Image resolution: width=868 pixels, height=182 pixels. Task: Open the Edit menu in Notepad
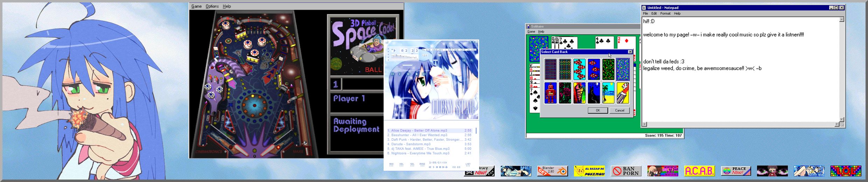[x=654, y=13]
